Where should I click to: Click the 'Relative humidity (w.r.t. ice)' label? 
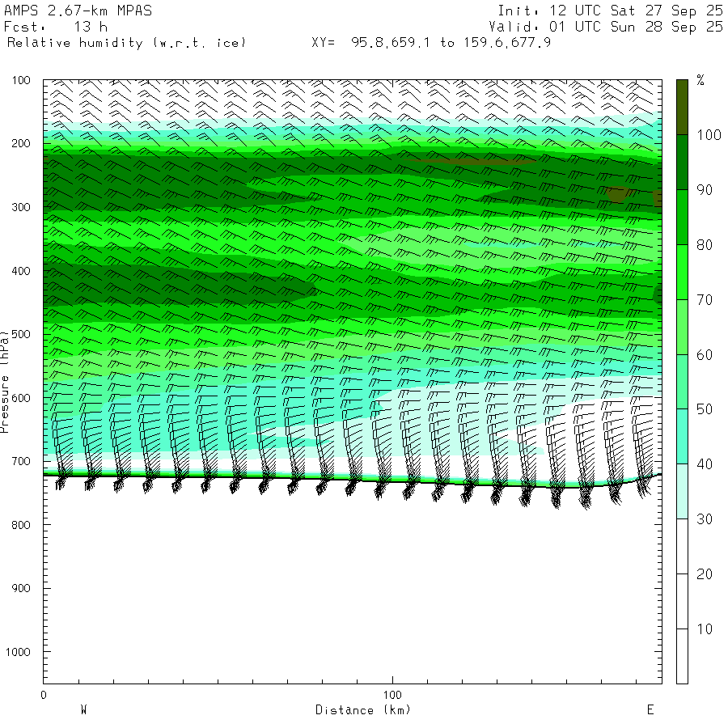point(126,43)
